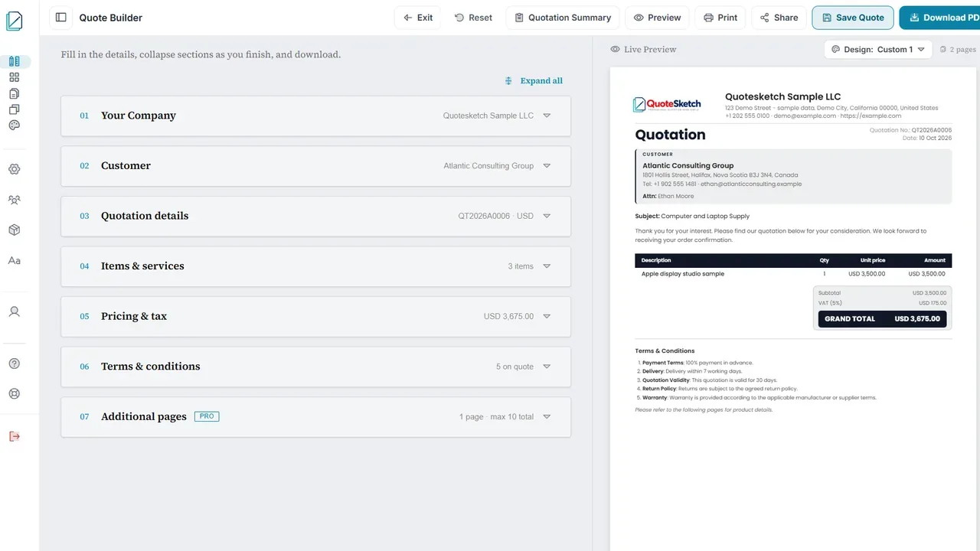Click the red logout icon
The height and width of the screenshot is (551, 980).
pos(15,436)
